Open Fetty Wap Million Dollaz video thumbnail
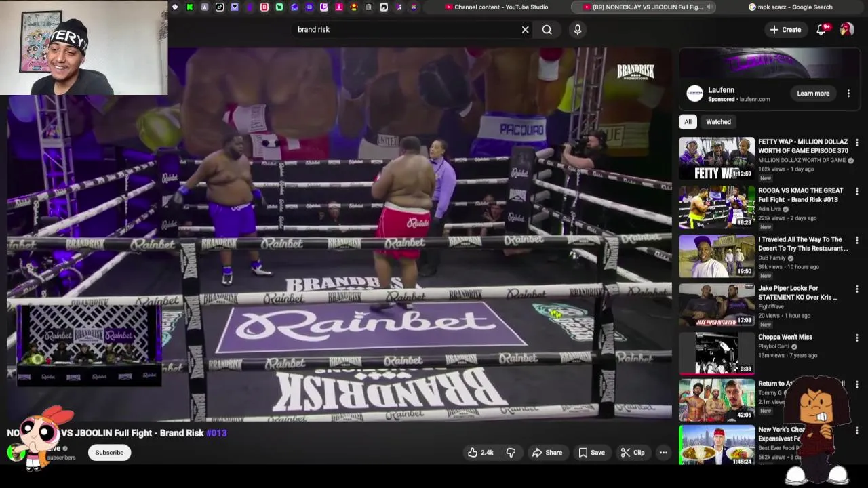This screenshot has width=868, height=488. [717, 159]
